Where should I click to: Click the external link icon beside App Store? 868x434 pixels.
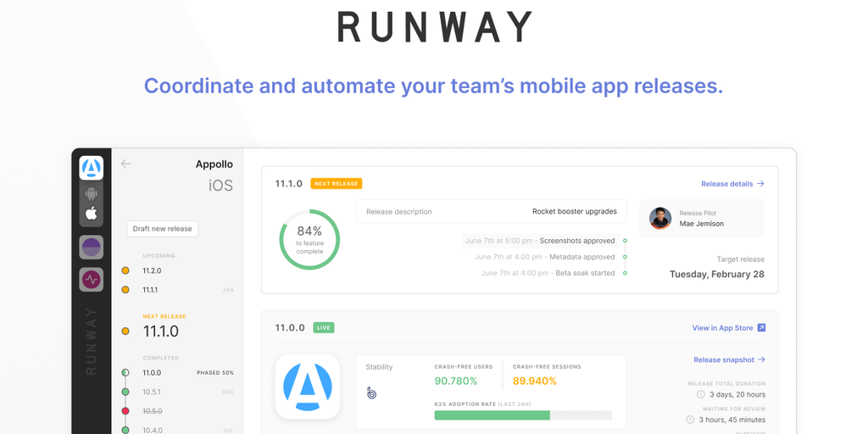pos(761,328)
